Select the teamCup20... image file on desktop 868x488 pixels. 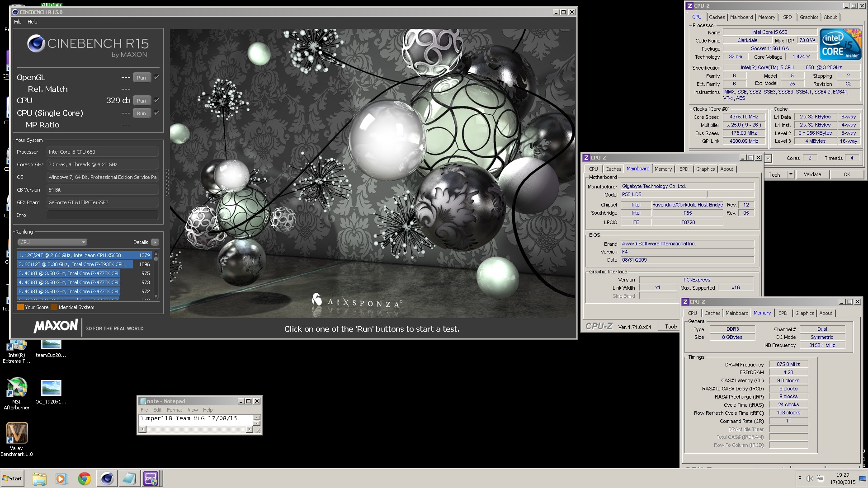[x=51, y=349]
